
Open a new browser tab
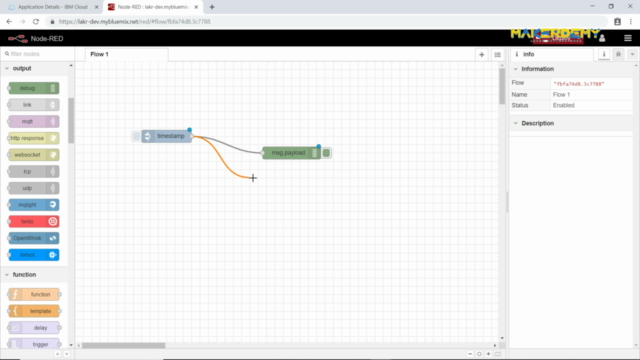click(x=212, y=7)
